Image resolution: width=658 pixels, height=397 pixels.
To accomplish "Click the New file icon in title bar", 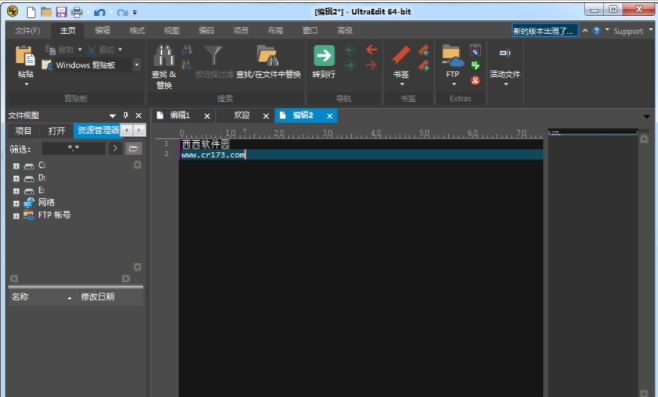I will point(31,12).
